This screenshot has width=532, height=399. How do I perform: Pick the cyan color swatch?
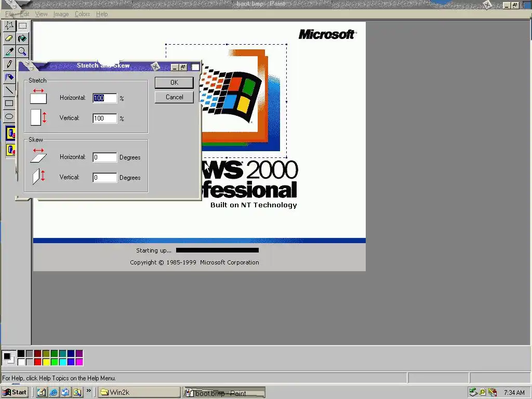click(x=62, y=362)
